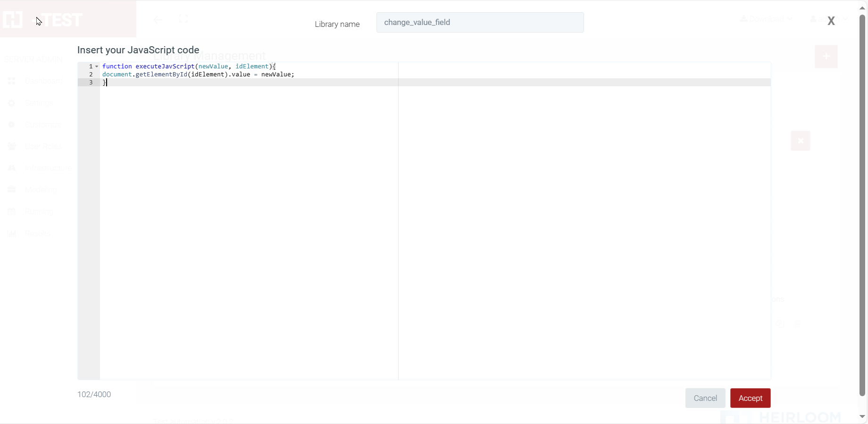Select the Infrastructure sidebar menu item
868x424 pixels.
pyautogui.click(x=48, y=168)
